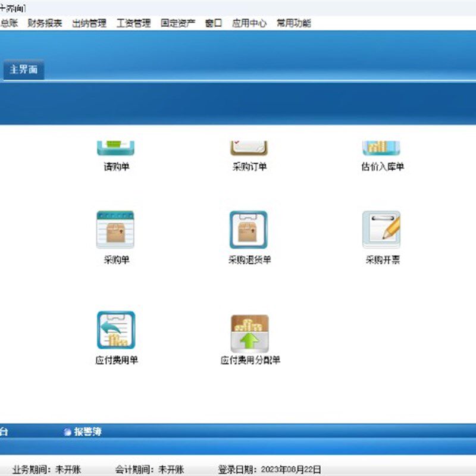476x476 pixels.
Task: Click the 采购单 label text
Action: (x=117, y=260)
